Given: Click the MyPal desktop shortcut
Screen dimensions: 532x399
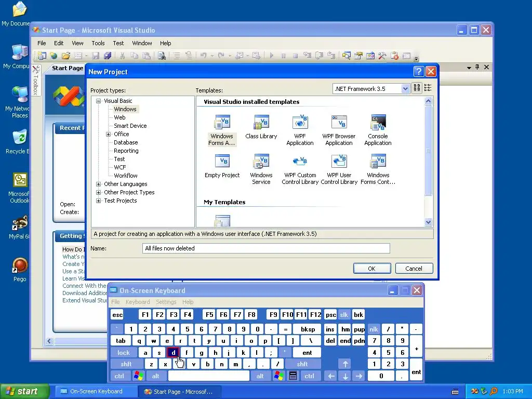Looking at the screenshot, I should coord(19,228).
